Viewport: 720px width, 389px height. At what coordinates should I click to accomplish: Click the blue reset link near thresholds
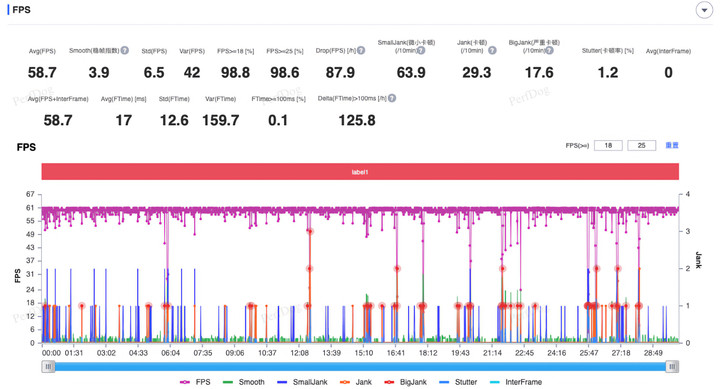click(672, 146)
